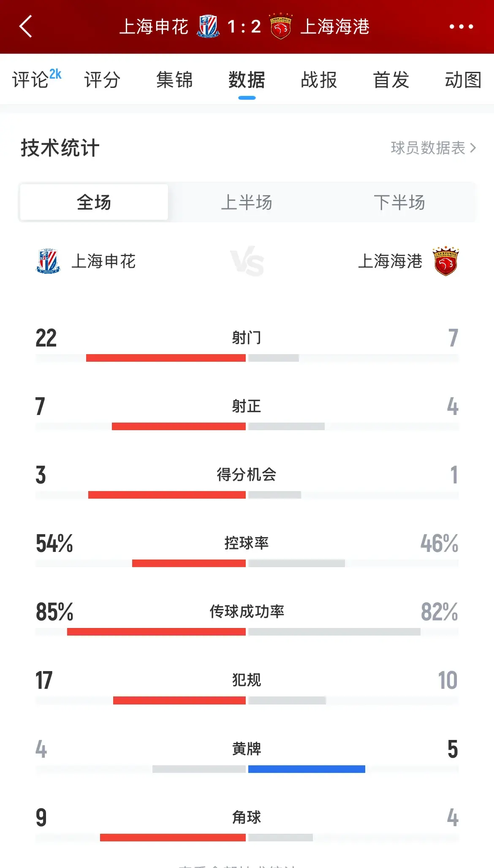The image size is (494, 868).
Task: Tap Shanghai Shenhua crest in header
Action: coord(208,27)
